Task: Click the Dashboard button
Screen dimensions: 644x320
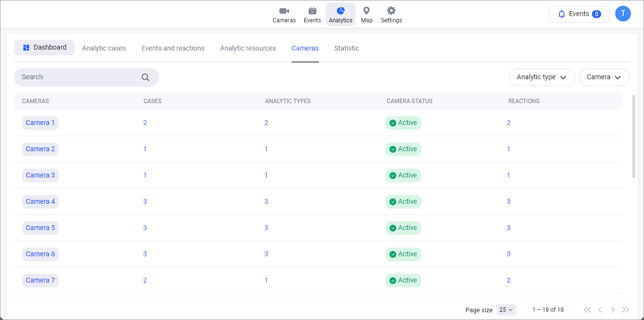Action: 44,48
